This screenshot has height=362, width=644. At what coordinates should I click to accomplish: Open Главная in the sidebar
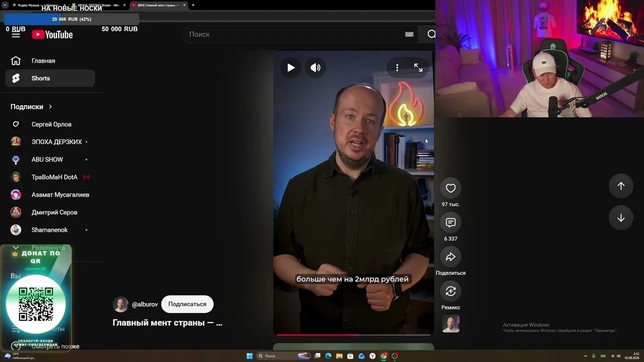pos(50,61)
